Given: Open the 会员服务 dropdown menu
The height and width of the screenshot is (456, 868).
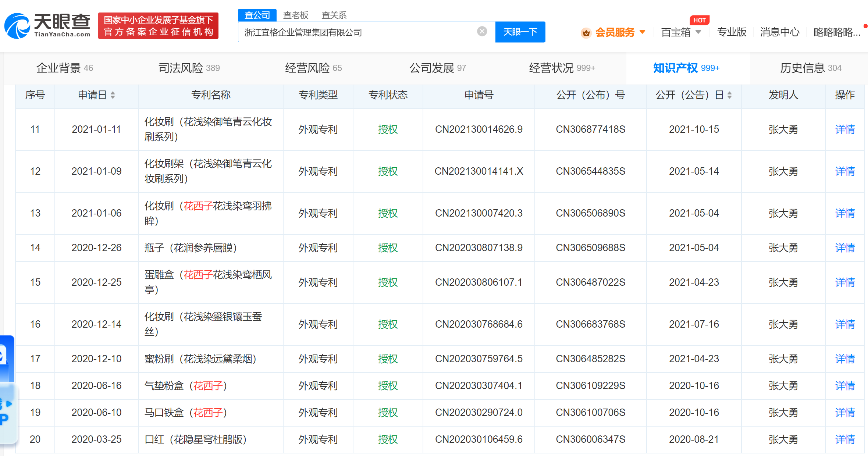Looking at the screenshot, I should tap(620, 32).
